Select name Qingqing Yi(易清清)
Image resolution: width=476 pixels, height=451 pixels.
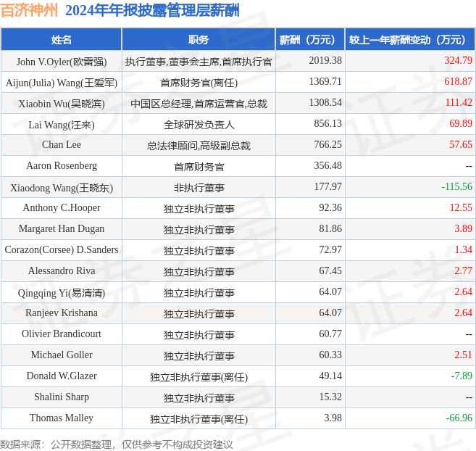pyautogui.click(x=62, y=293)
